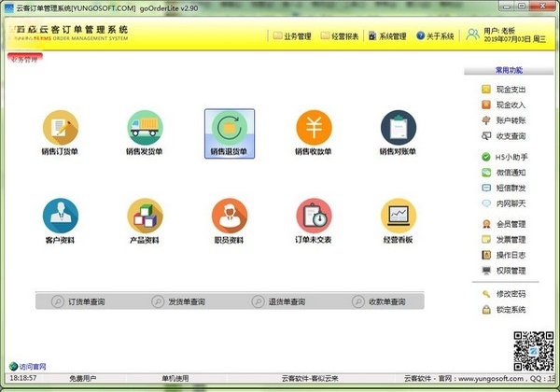Open the 业务管理 menu
This screenshot has height=392, width=560.
click(x=292, y=36)
